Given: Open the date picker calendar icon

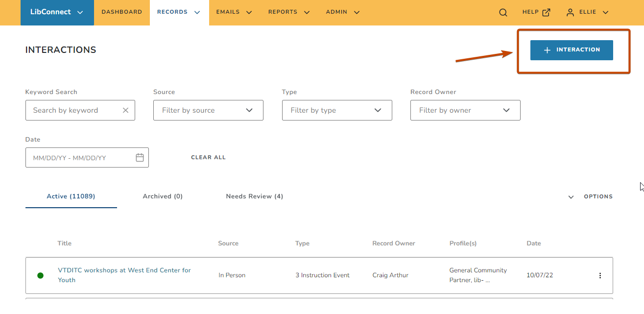Looking at the screenshot, I should point(140,158).
